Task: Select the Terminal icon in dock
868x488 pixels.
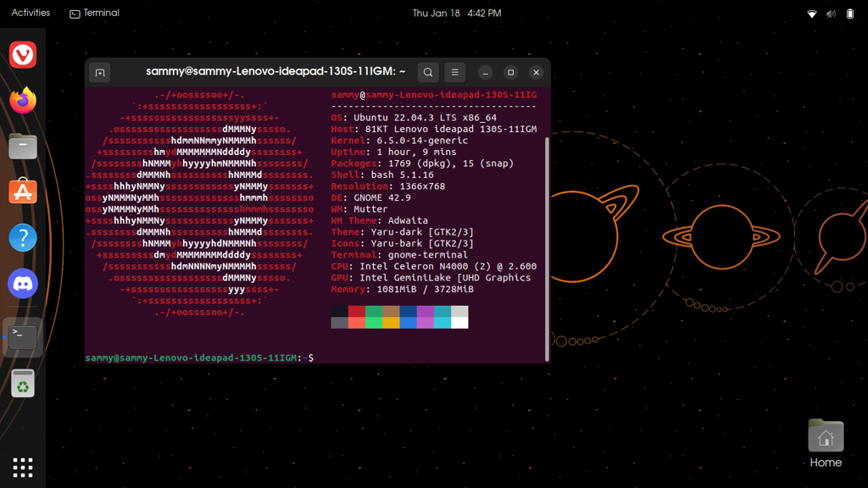Action: [x=23, y=336]
